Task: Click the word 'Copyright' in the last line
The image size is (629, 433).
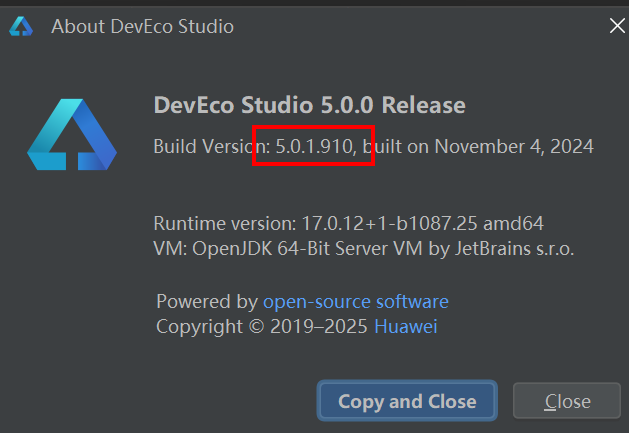Action: click(x=199, y=327)
